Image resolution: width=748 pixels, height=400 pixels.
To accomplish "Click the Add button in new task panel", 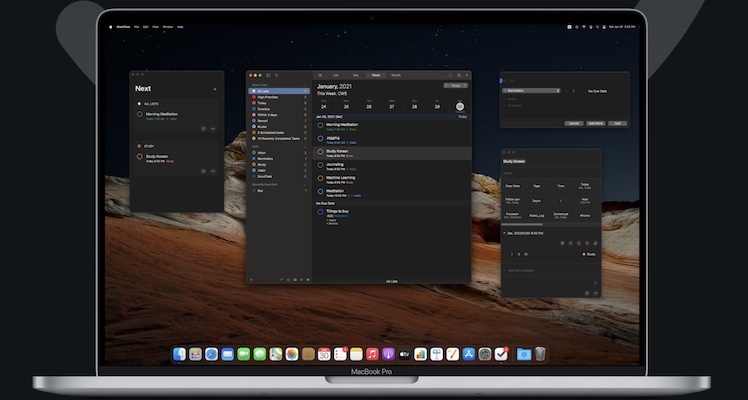I will 616,122.
